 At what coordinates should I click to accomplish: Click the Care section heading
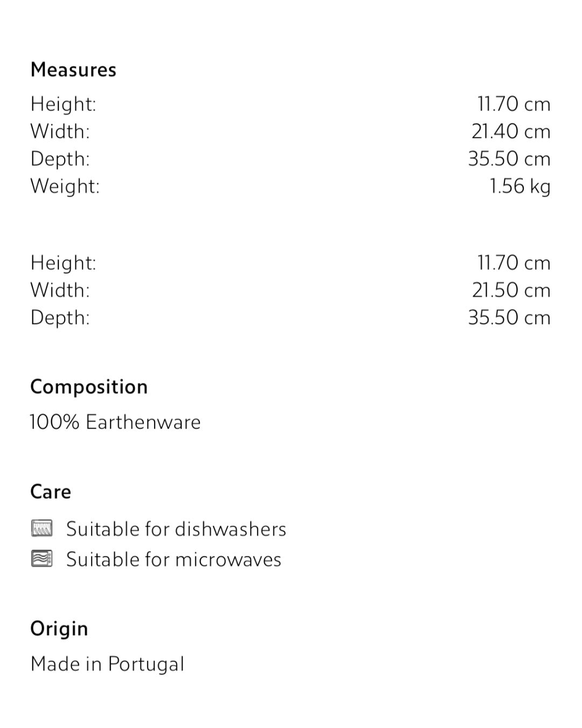pyautogui.click(x=51, y=492)
